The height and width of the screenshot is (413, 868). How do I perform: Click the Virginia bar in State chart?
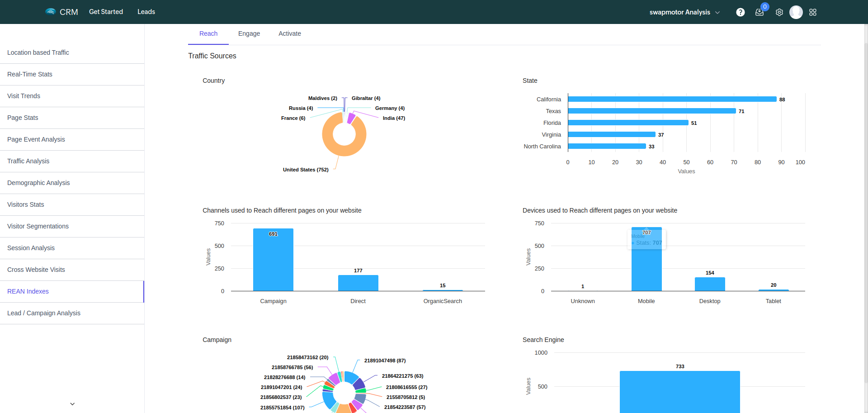tap(612, 134)
